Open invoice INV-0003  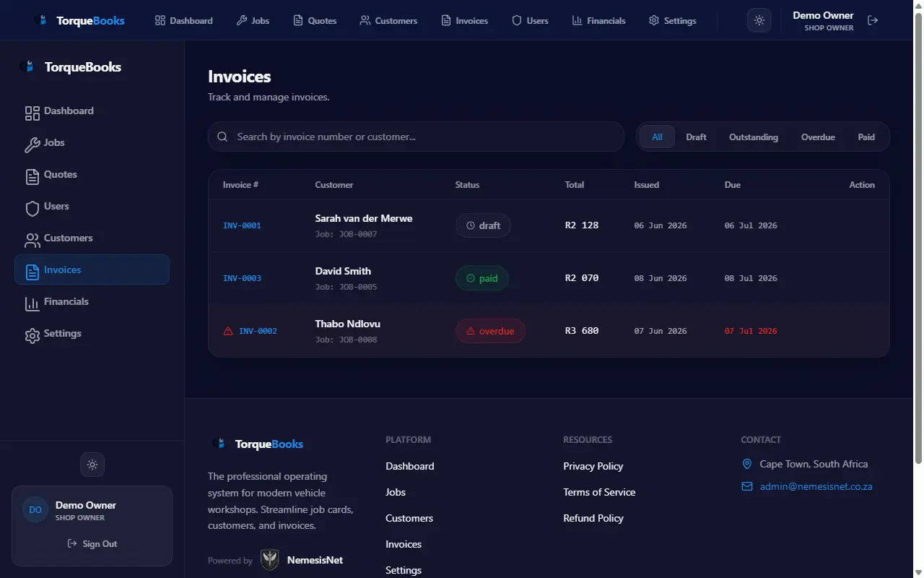click(x=242, y=278)
